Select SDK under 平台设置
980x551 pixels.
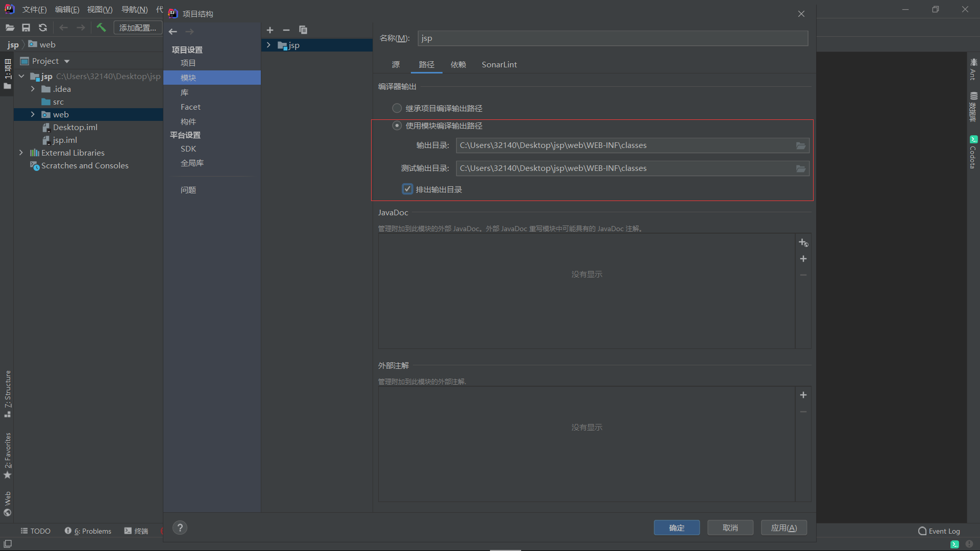[x=188, y=148]
